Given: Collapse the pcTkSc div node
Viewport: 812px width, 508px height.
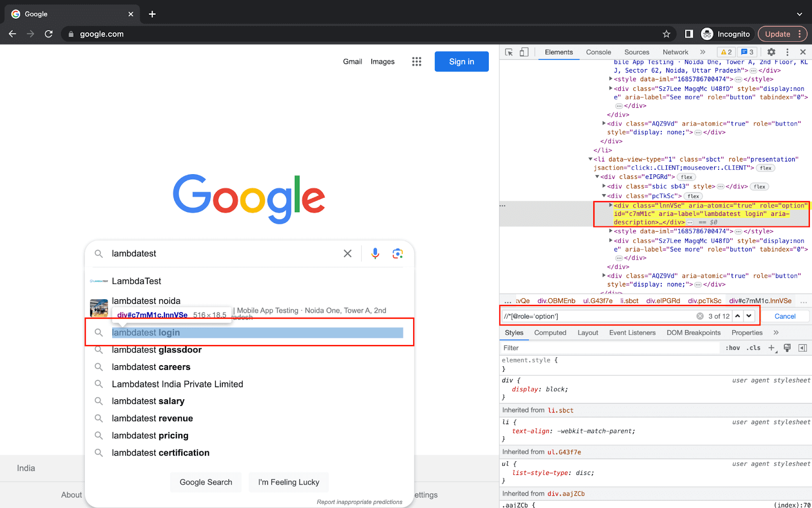Looking at the screenshot, I should 604,196.
